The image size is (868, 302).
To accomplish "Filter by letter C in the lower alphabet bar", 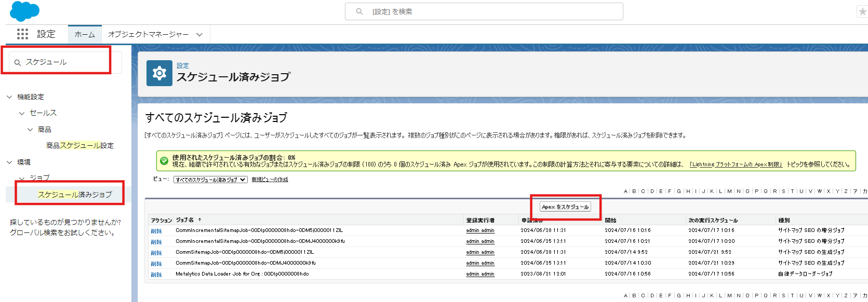I will coord(643,296).
